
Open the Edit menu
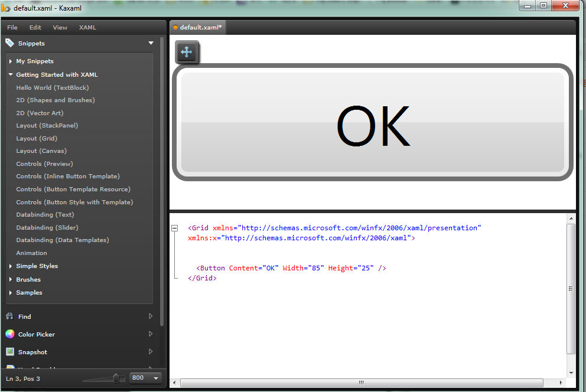pyautogui.click(x=35, y=27)
